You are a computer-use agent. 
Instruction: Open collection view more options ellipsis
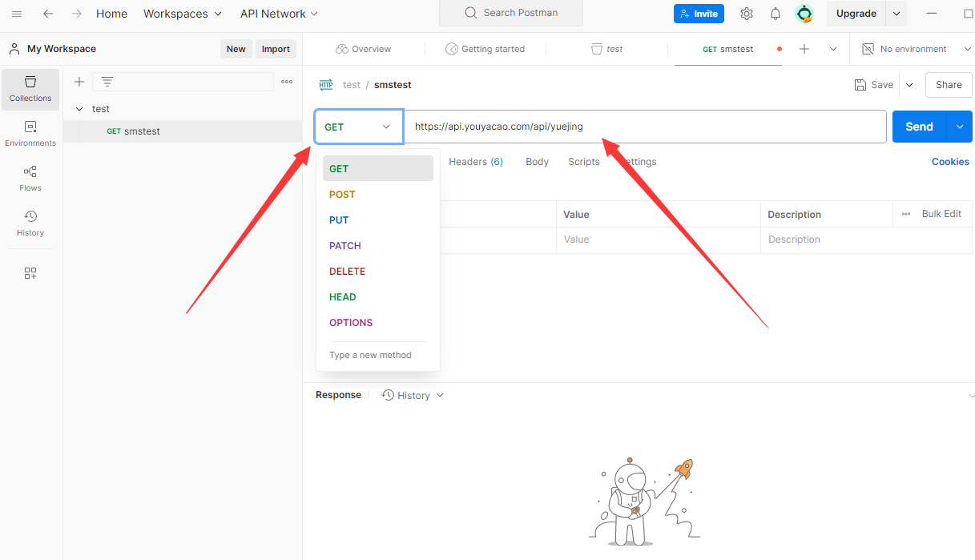[x=287, y=82]
